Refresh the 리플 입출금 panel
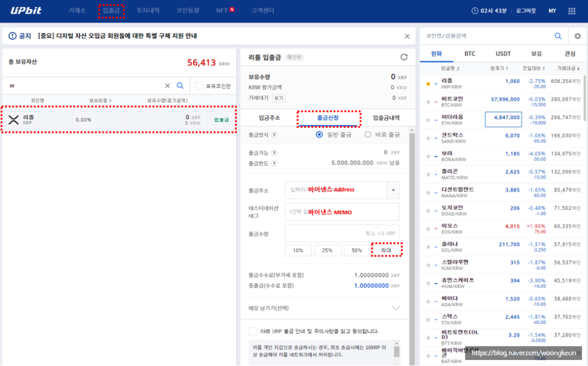The height and width of the screenshot is (366, 588). [x=404, y=57]
